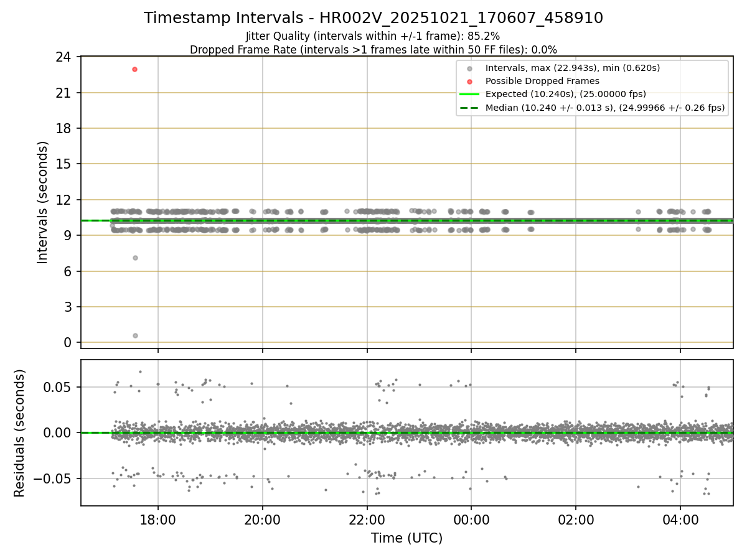The height and width of the screenshot is (560, 747).
Task: Select the 'Jitter Quality' 85.2% subtitle line
Action: pyautogui.click(x=373, y=36)
